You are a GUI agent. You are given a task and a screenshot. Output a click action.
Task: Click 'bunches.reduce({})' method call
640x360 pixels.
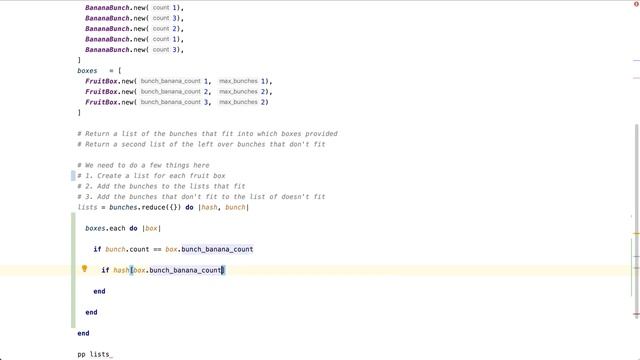point(145,207)
